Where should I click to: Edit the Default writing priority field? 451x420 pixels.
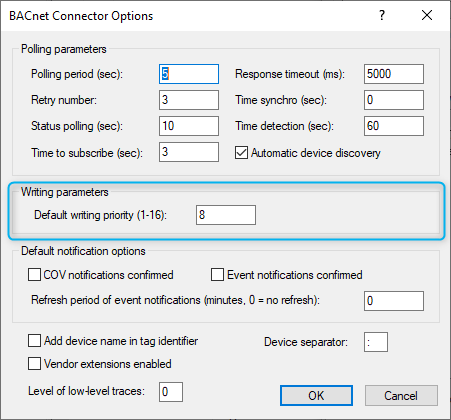226,215
